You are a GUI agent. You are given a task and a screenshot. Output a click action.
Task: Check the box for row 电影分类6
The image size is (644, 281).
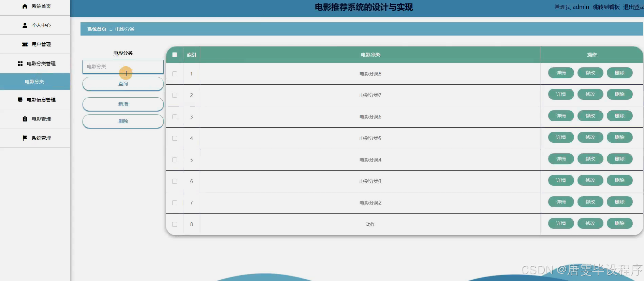pyautogui.click(x=175, y=117)
